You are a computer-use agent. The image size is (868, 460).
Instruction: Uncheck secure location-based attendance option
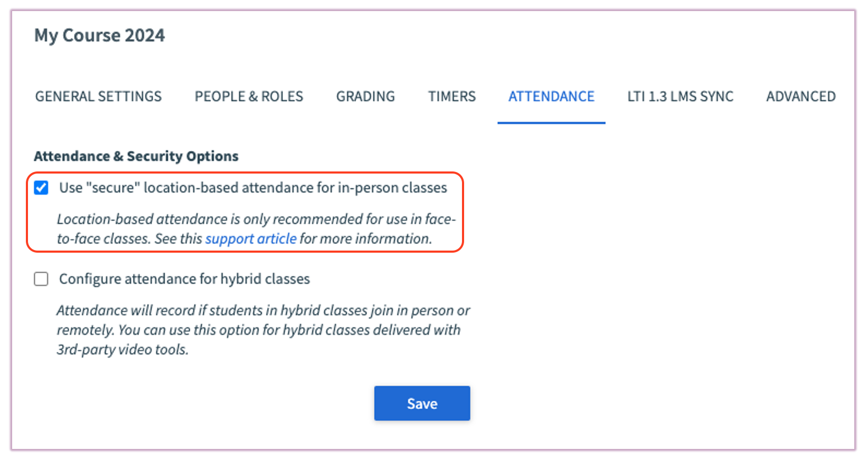[x=41, y=187]
